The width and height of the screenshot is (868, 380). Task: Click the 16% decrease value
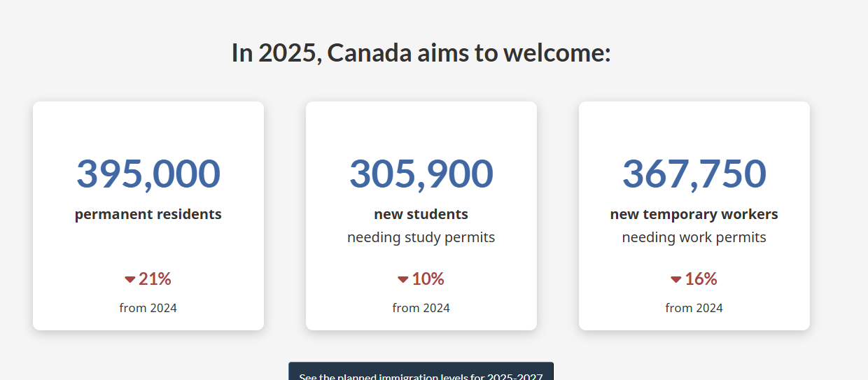tap(701, 279)
